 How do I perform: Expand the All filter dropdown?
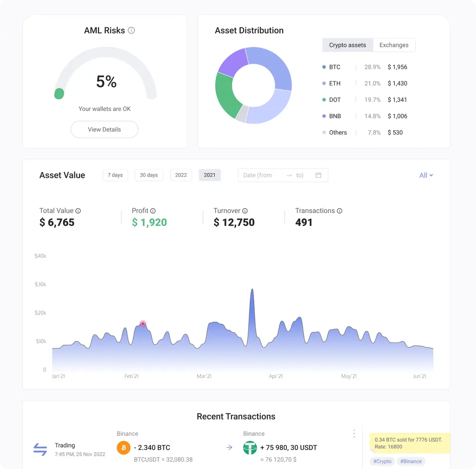[x=426, y=175]
